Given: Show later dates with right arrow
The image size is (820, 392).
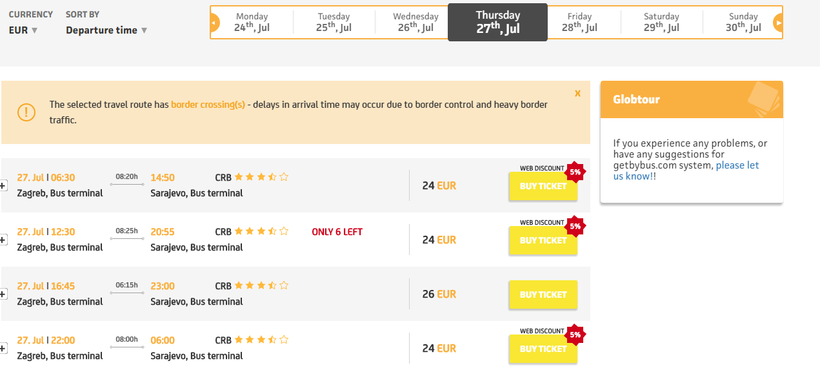Looking at the screenshot, I should (778, 22).
